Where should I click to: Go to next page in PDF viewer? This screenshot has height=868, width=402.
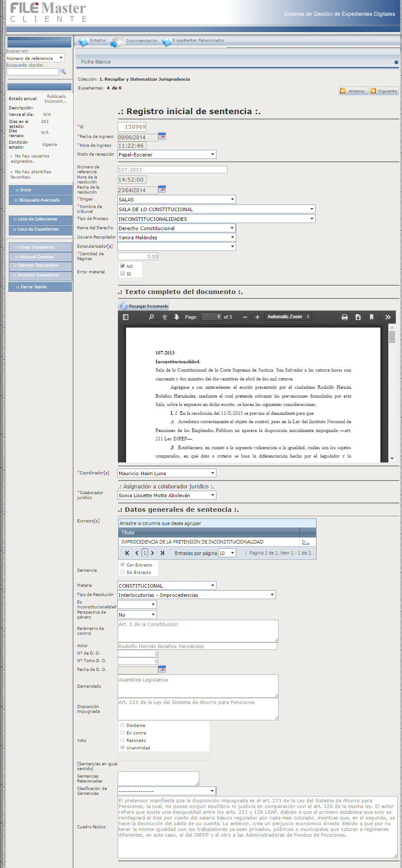coord(177,317)
